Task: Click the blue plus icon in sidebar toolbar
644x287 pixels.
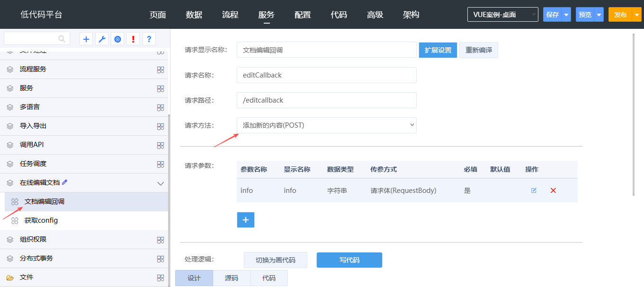Action: 86,39
